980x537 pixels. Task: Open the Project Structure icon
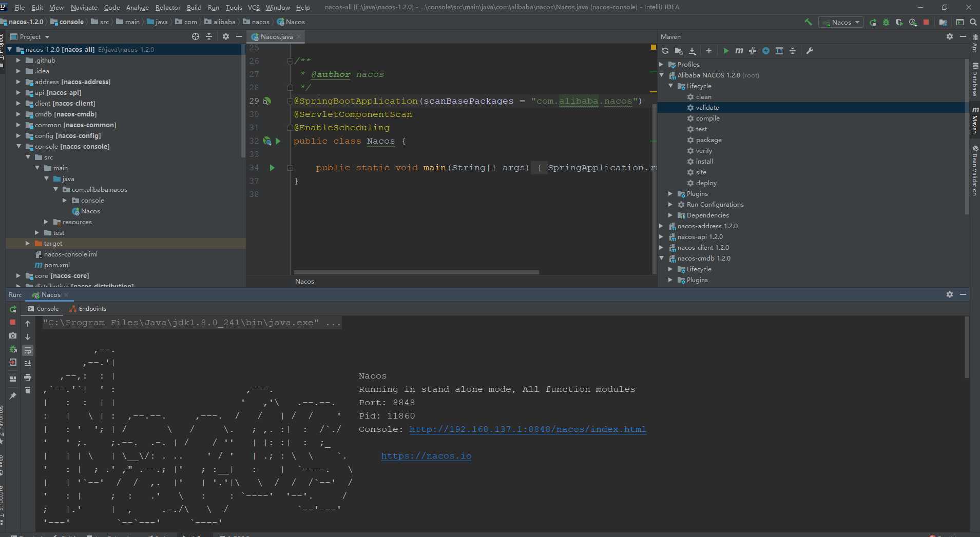(943, 22)
